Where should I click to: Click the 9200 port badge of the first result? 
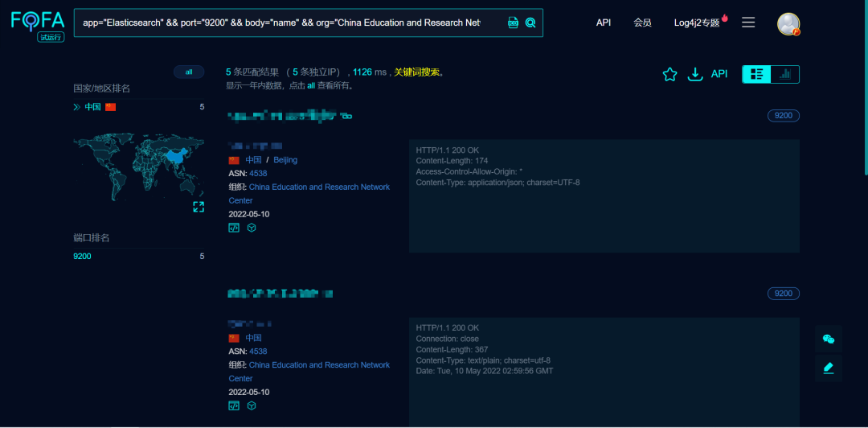click(784, 116)
